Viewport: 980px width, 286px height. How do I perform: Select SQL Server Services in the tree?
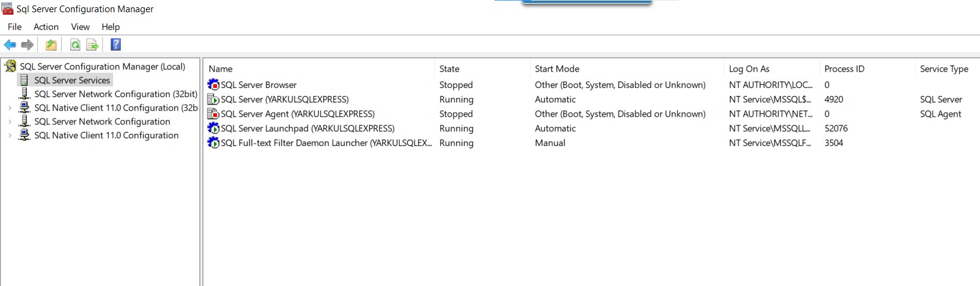(72, 80)
